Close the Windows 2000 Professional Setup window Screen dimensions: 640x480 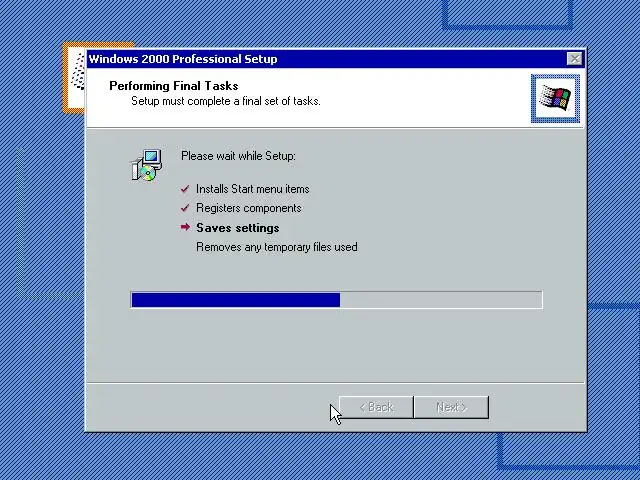coord(574,59)
